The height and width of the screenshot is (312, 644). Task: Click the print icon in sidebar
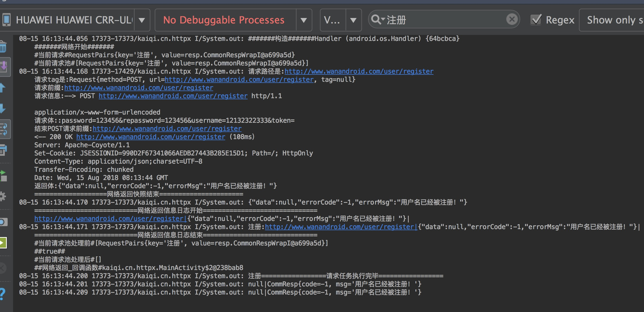(3, 150)
